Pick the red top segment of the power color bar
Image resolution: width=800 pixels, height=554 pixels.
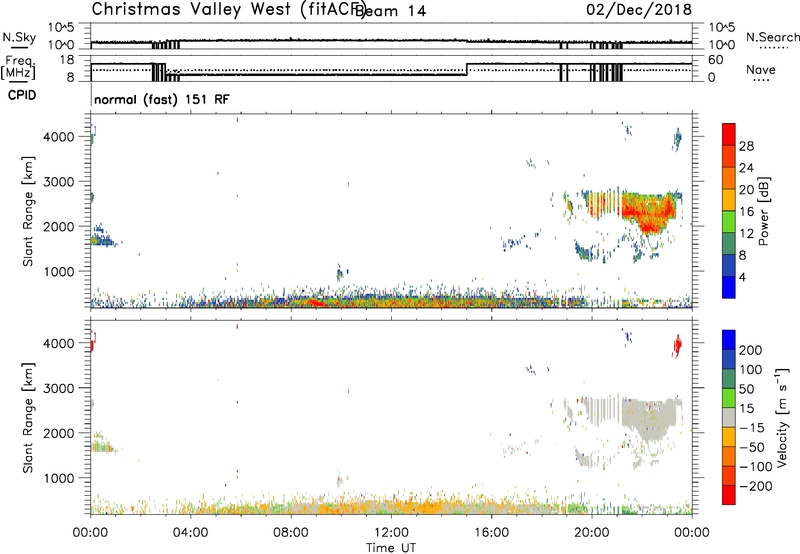729,134
